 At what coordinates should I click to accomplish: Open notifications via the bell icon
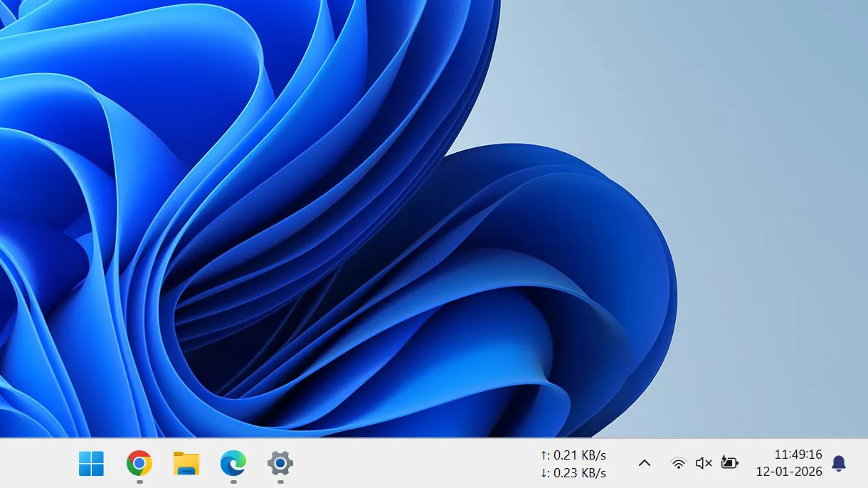[x=840, y=463]
